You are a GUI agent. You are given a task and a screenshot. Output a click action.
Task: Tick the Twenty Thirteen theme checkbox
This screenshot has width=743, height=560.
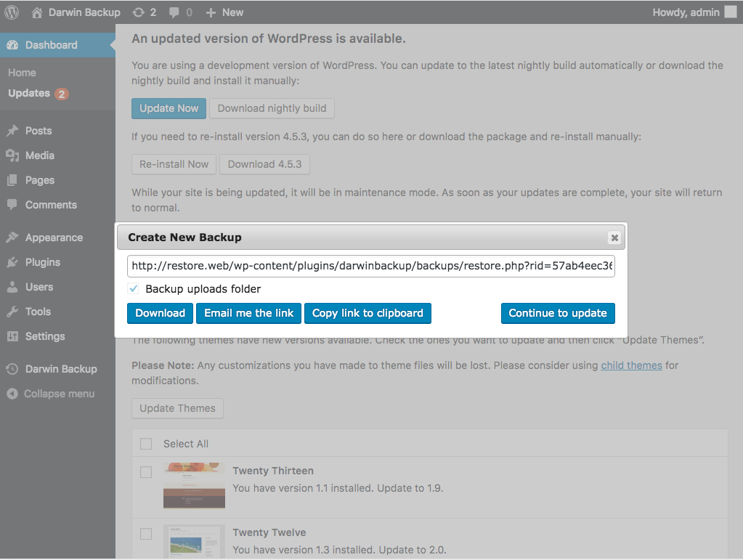146,472
